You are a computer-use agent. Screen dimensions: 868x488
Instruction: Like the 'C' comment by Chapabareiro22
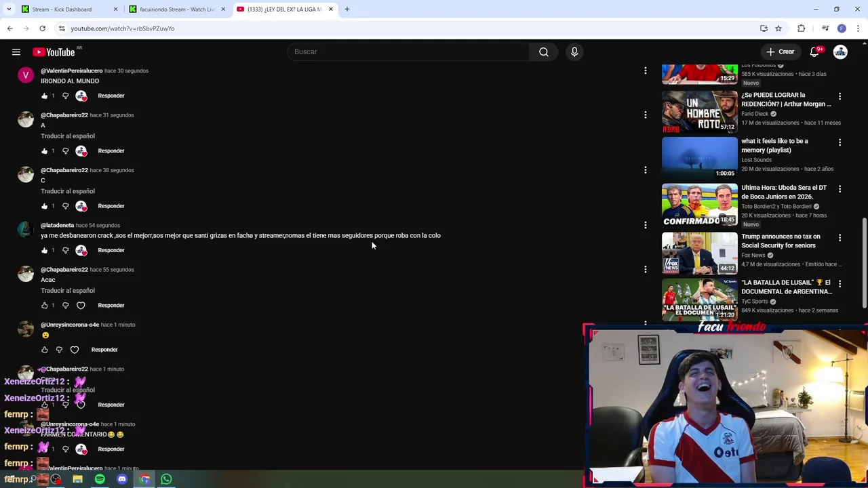tap(45, 206)
